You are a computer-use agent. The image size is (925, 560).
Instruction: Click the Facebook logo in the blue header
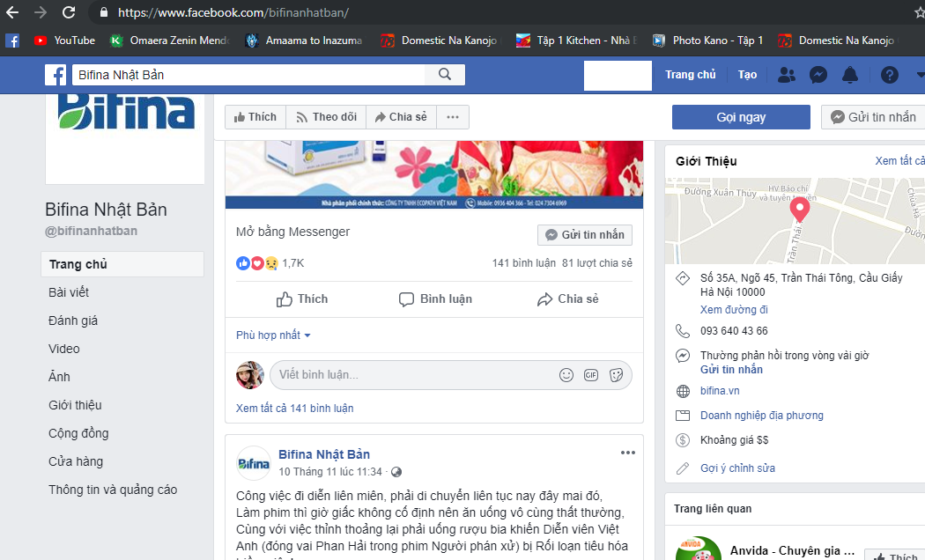point(55,75)
